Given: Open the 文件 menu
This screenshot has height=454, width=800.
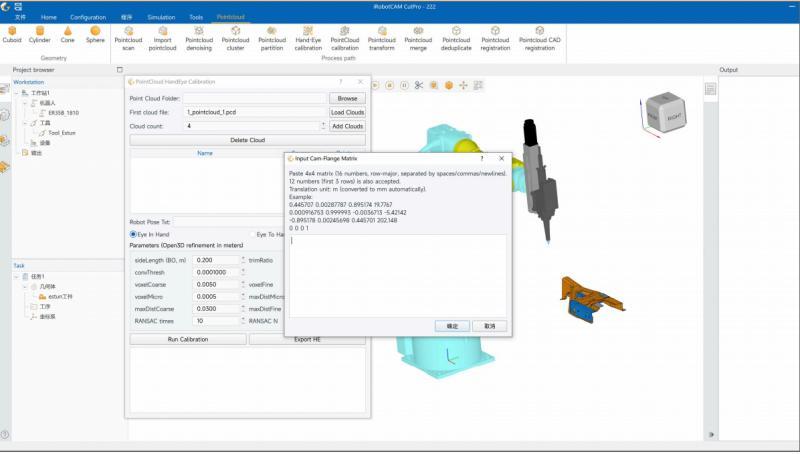Looking at the screenshot, I should click(20, 17).
